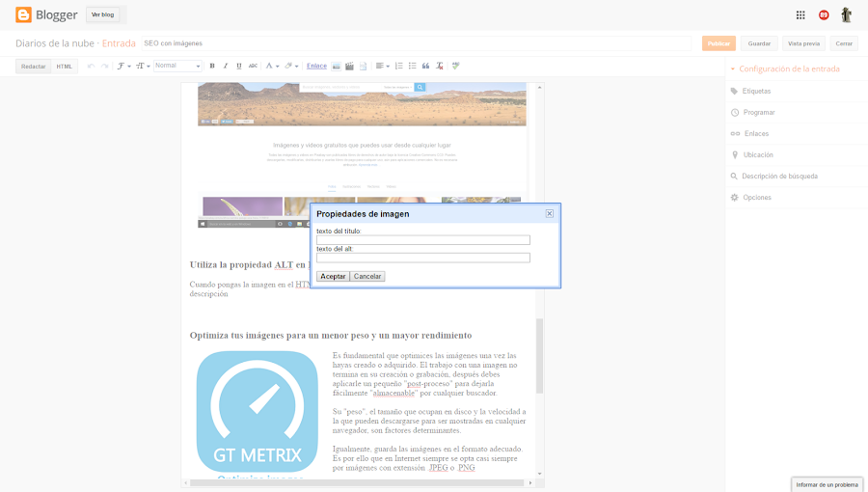The width and height of the screenshot is (868, 492).
Task: Switch to HTML editing mode
Action: coord(65,67)
